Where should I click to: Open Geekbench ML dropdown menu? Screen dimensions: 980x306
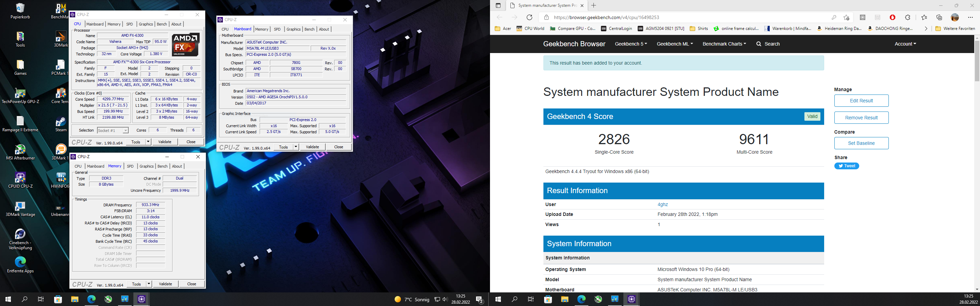click(674, 44)
